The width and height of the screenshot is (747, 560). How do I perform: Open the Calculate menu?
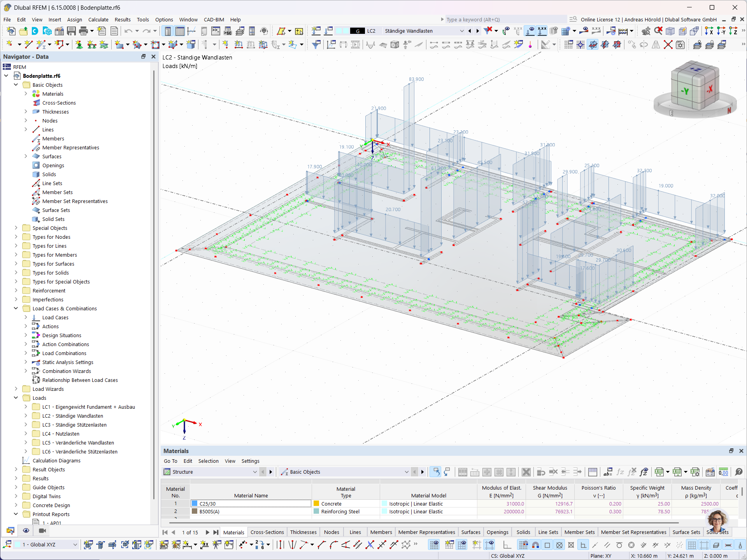pos(98,19)
